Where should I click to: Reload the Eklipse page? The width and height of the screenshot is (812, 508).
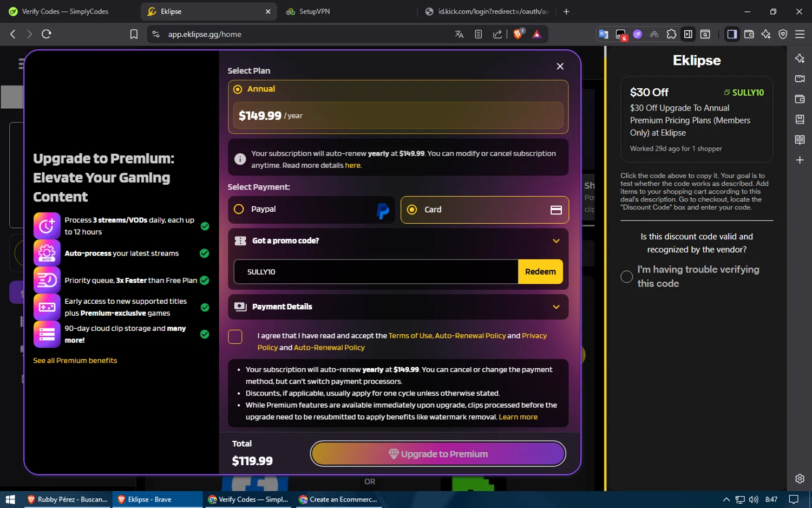(x=47, y=34)
